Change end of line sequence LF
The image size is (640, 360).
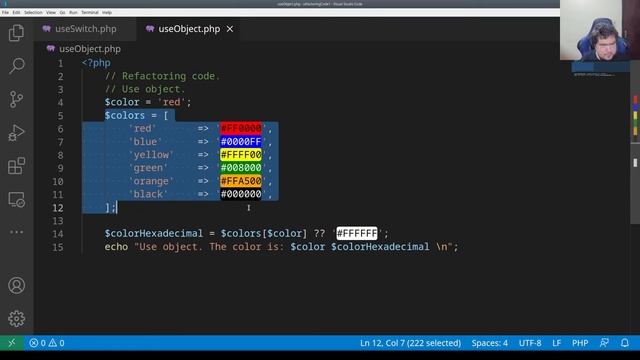pos(557,343)
